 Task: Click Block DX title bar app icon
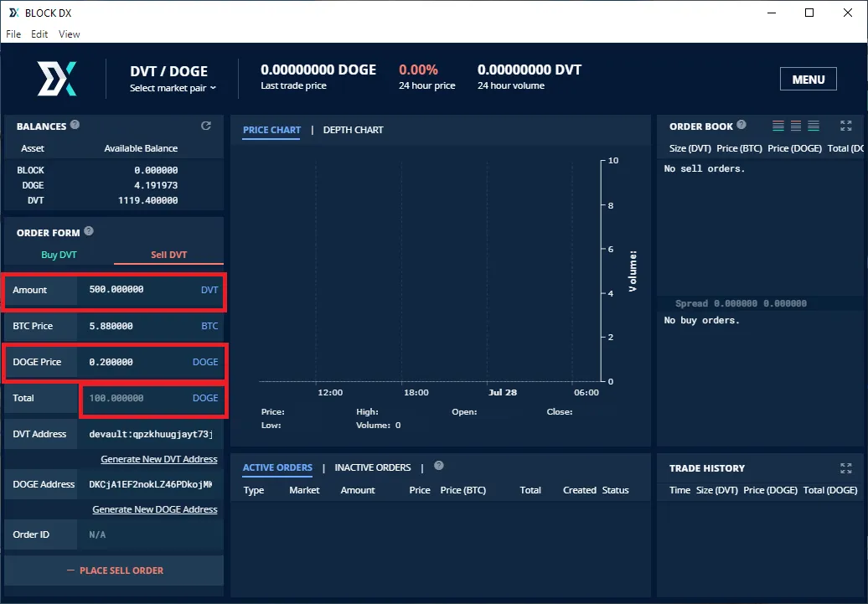14,13
